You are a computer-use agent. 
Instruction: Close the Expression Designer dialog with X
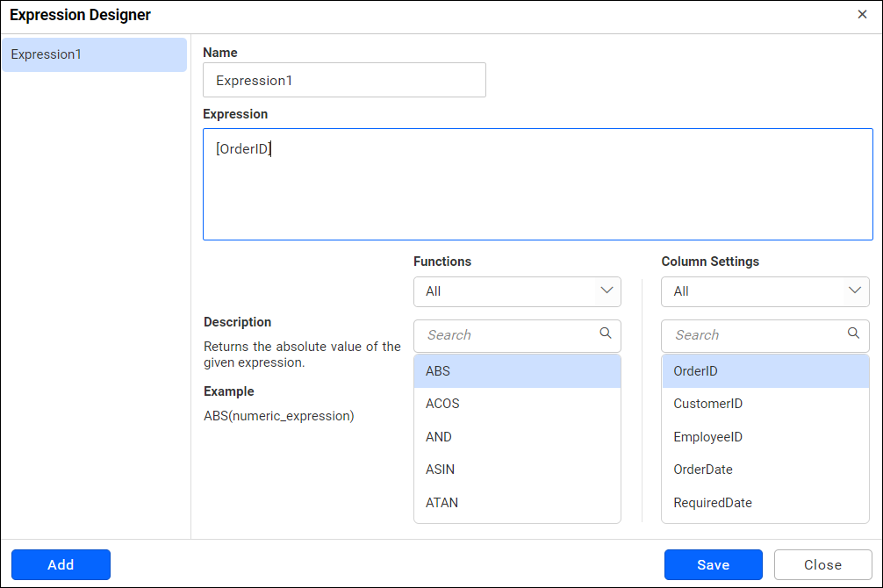pos(863,15)
